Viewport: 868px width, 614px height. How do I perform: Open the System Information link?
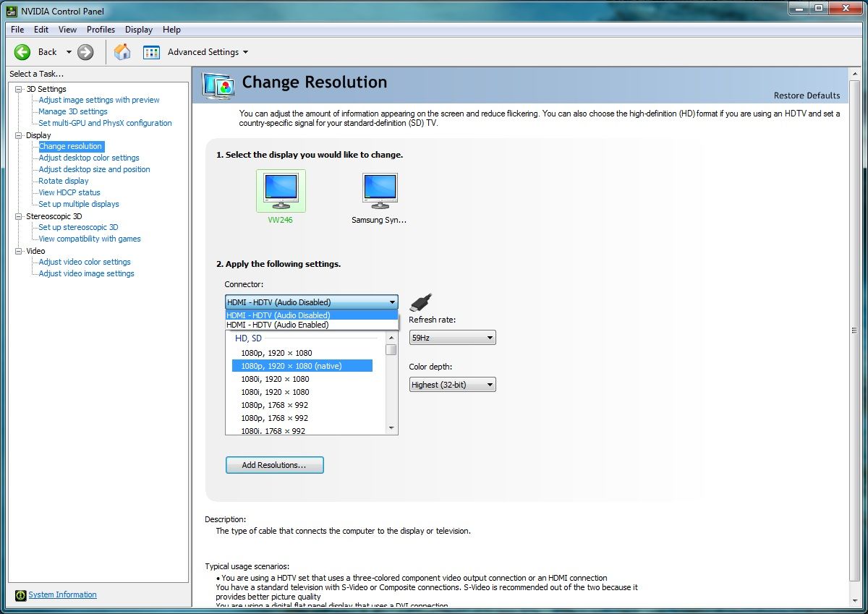pyautogui.click(x=62, y=594)
